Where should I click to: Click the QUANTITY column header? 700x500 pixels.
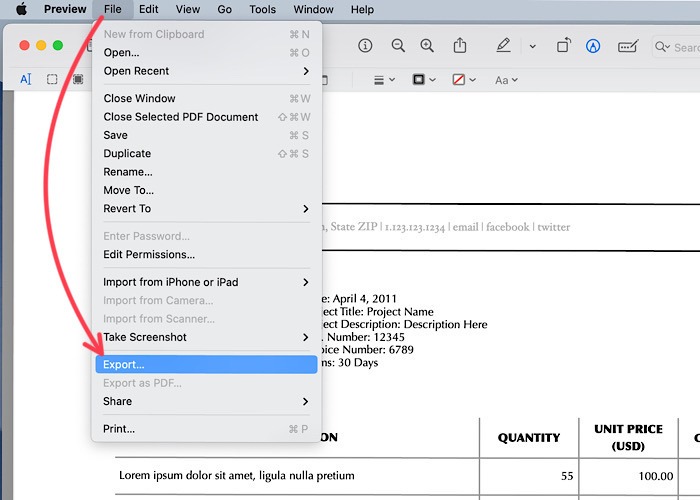tap(529, 438)
